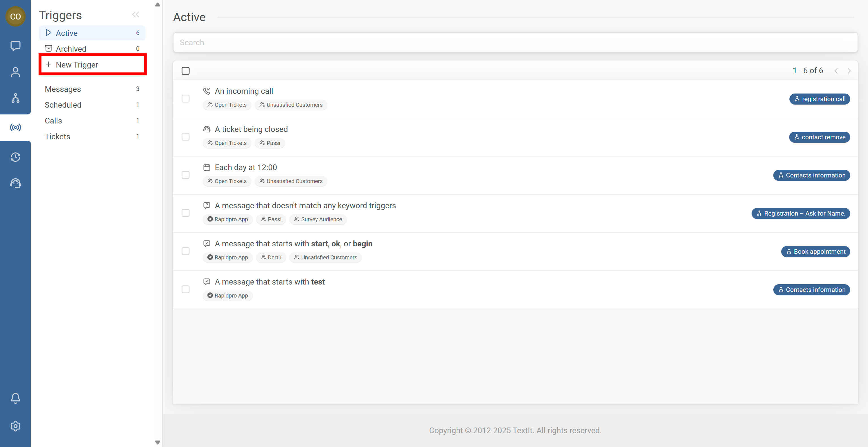868x447 pixels.
Task: Click into the Search triggers field
Action: pyautogui.click(x=515, y=42)
